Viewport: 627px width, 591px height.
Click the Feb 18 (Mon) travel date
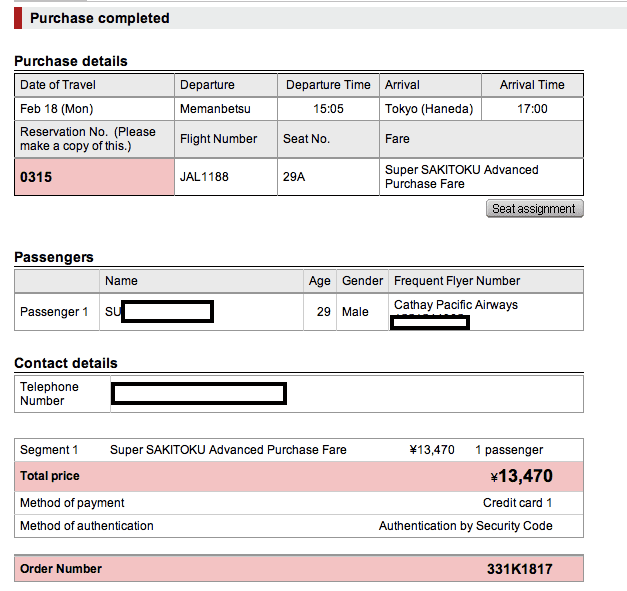[x=56, y=109]
